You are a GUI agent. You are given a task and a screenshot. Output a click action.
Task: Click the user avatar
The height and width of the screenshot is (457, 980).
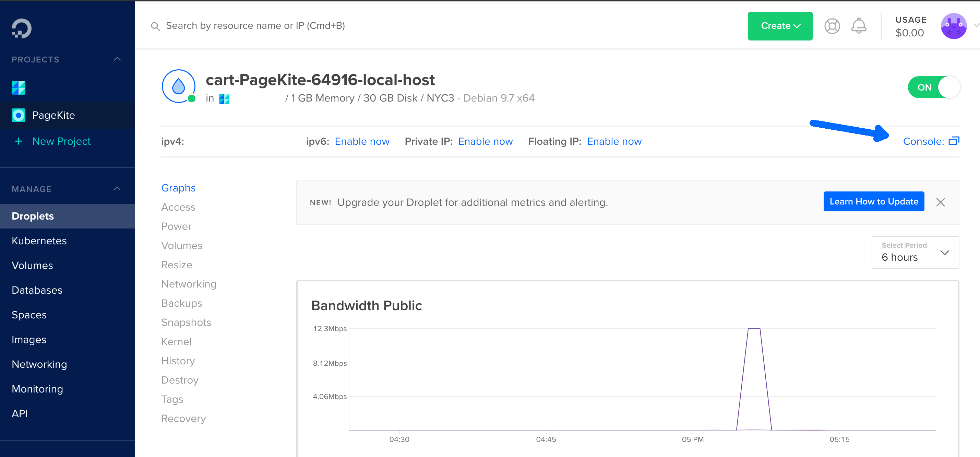[x=953, y=26]
